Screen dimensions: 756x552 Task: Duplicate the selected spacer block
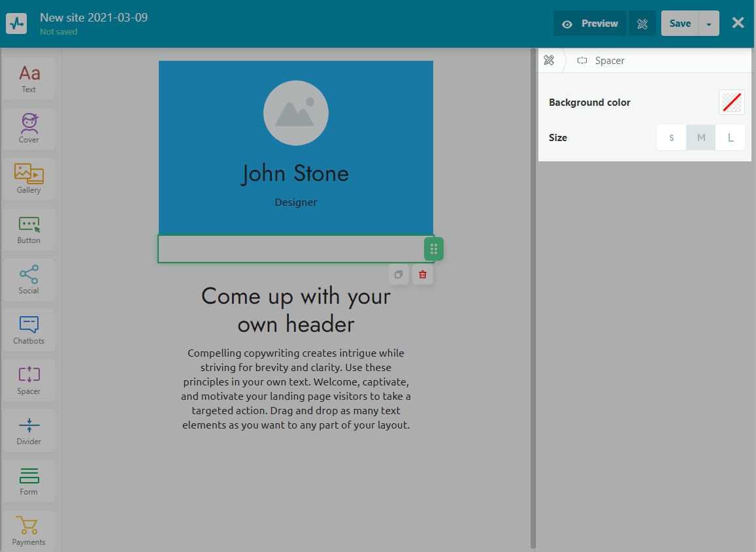pos(399,274)
